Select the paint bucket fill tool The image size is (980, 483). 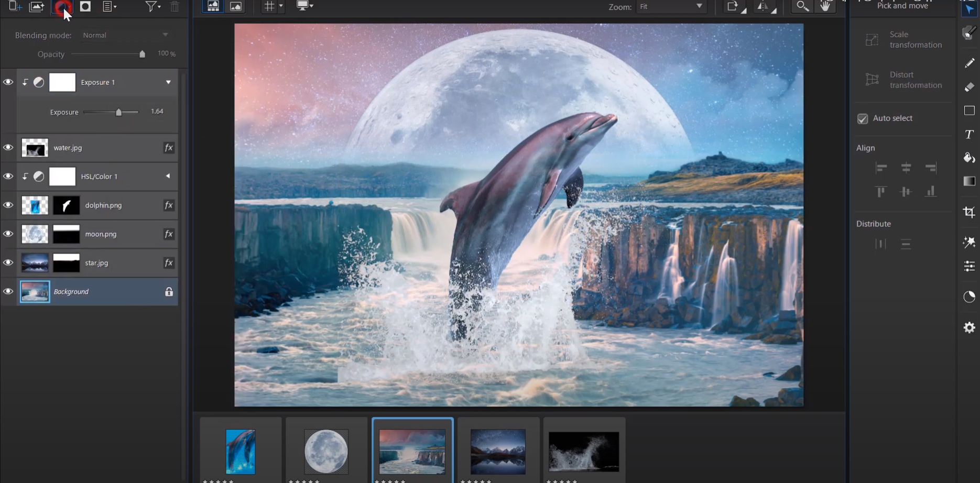point(970,158)
